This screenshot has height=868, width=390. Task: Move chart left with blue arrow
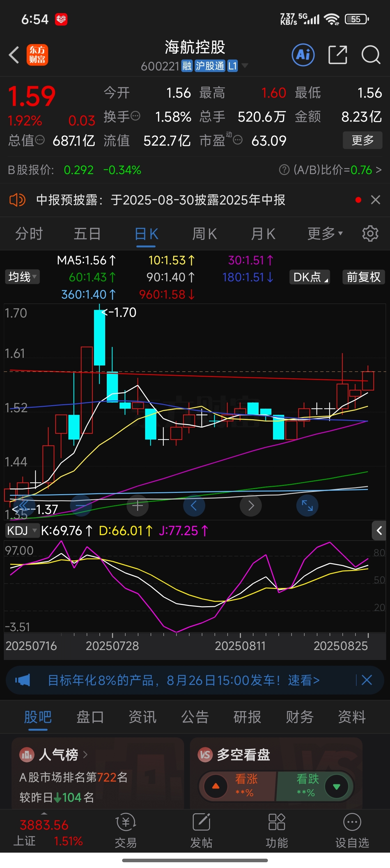(x=194, y=506)
